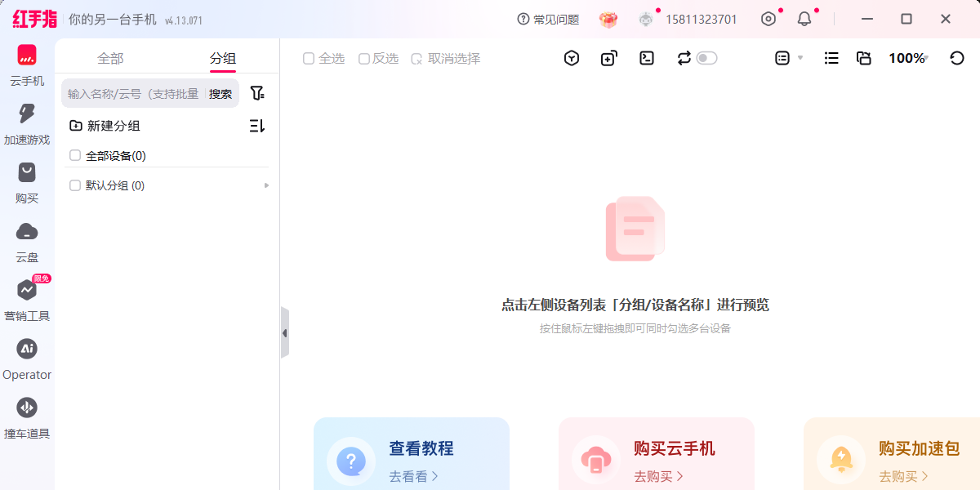Click the 红手指 logo
This screenshot has height=490, width=980.
tap(34, 19)
